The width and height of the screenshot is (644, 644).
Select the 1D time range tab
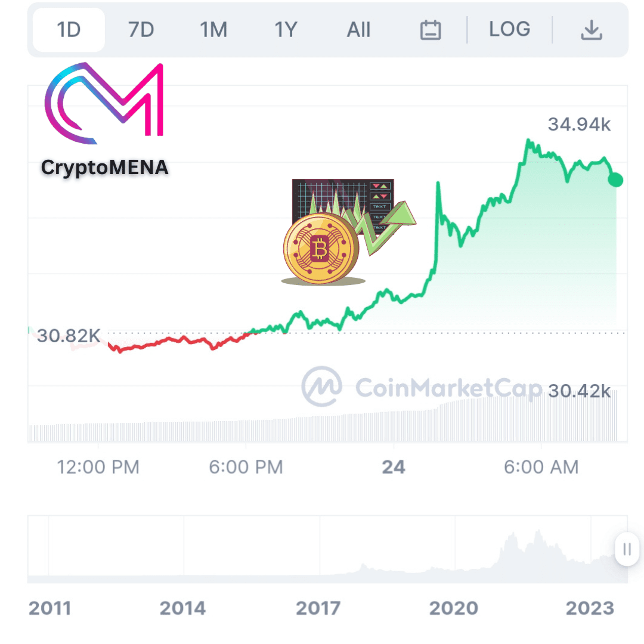tap(69, 30)
